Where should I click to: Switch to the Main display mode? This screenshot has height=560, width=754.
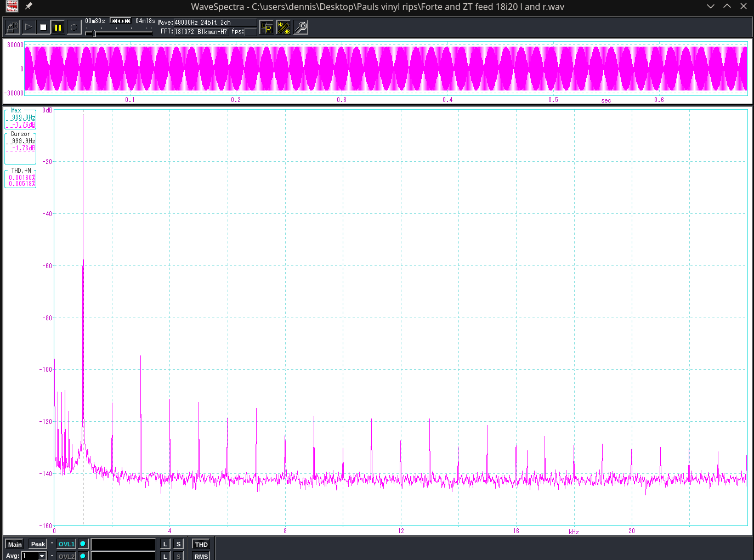click(15, 544)
